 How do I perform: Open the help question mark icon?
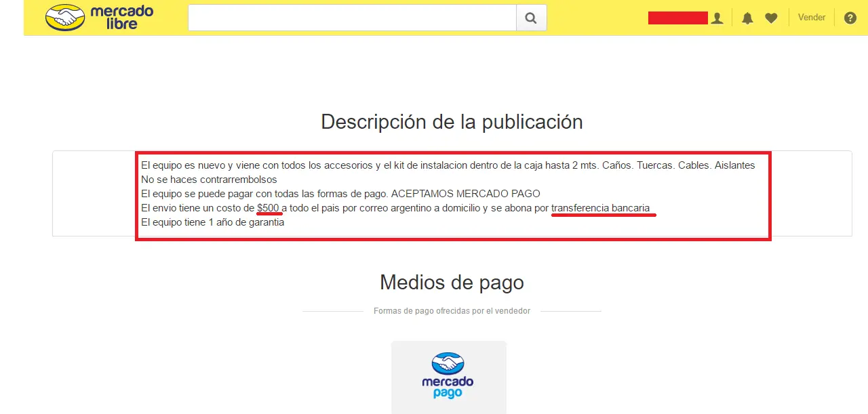click(850, 18)
